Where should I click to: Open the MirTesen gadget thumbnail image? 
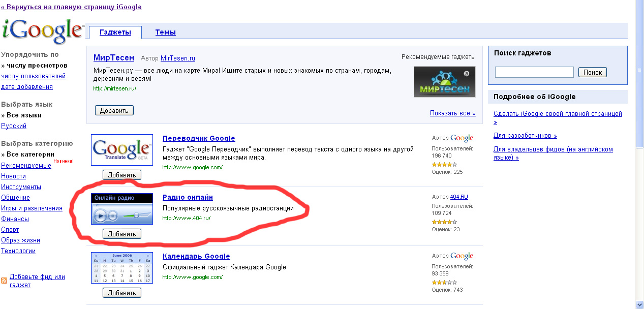[x=445, y=82]
